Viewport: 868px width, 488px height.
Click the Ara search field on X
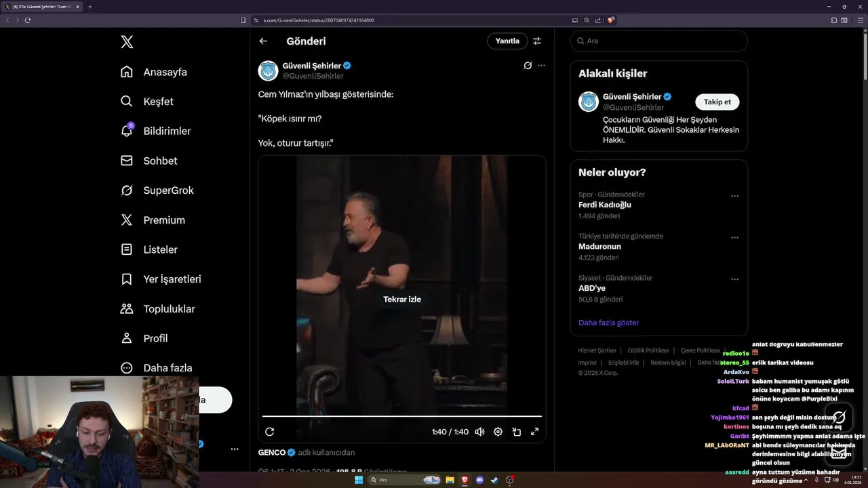[658, 41]
